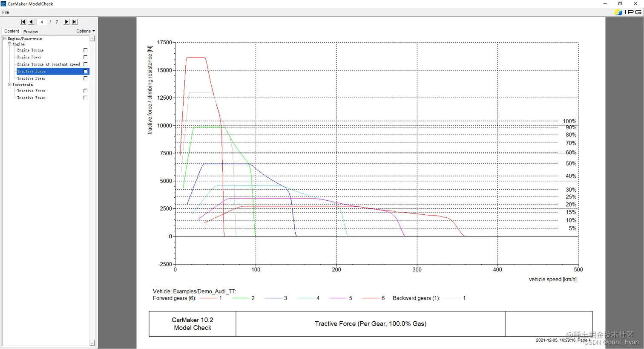Viewport: 644px width, 349px height.
Task: Click the red gear 1 legend line
Action: point(208,298)
